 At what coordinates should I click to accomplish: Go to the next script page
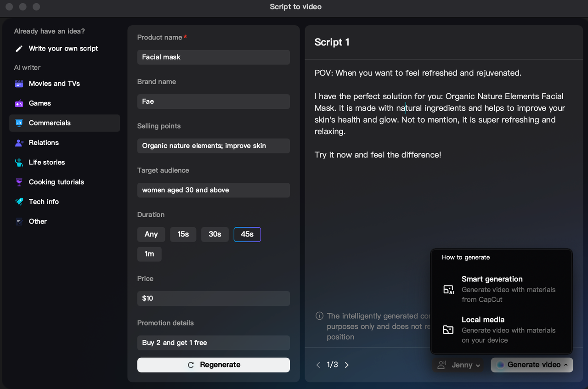tap(346, 365)
